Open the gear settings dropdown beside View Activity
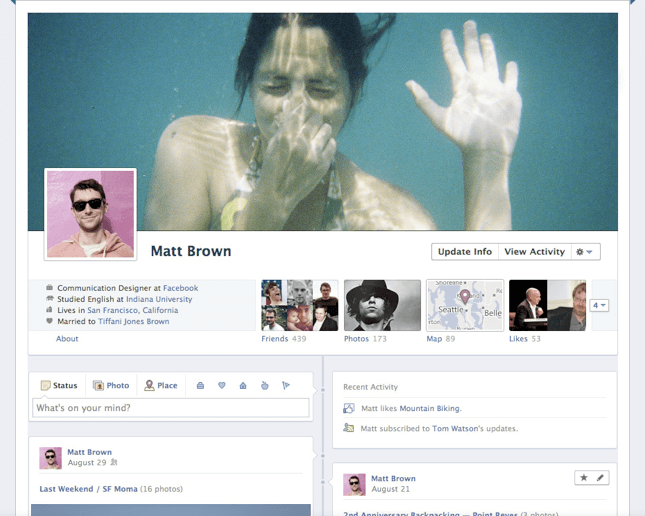This screenshot has height=516, width=645. pos(585,252)
